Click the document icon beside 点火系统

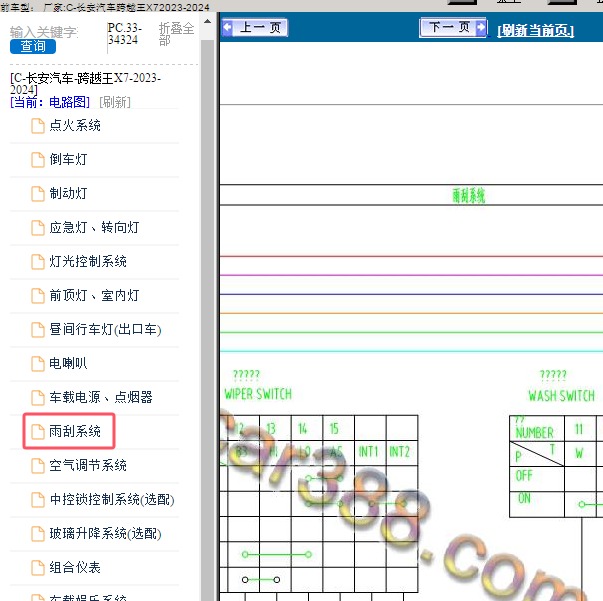tap(38, 126)
